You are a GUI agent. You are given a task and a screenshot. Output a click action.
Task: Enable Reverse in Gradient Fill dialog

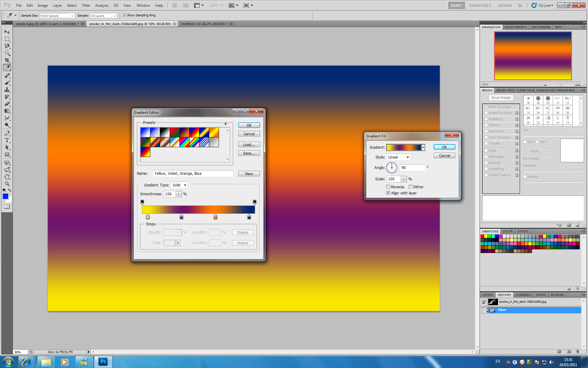tap(388, 187)
